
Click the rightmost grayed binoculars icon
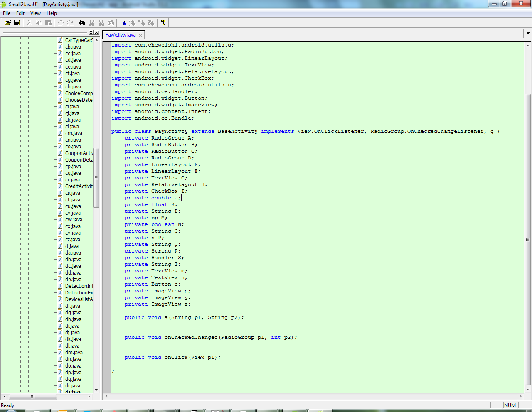tap(111, 22)
